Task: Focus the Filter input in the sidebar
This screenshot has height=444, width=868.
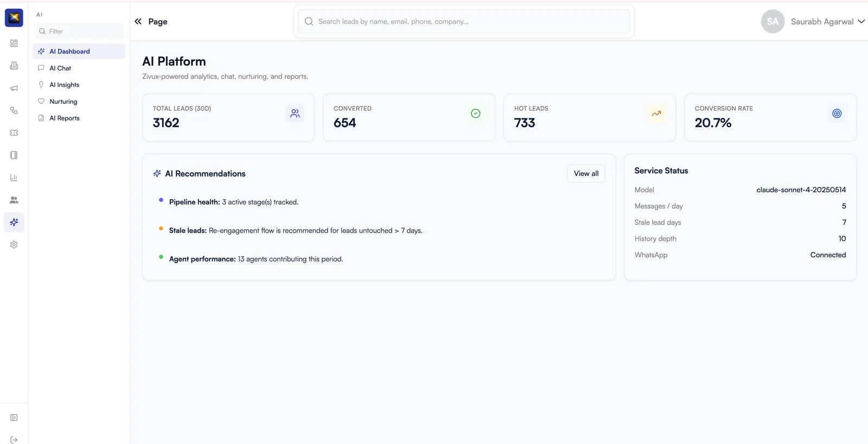Action: (79, 31)
